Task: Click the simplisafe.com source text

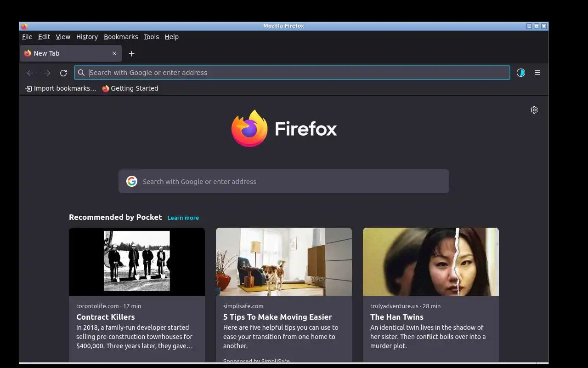Action: (x=243, y=306)
